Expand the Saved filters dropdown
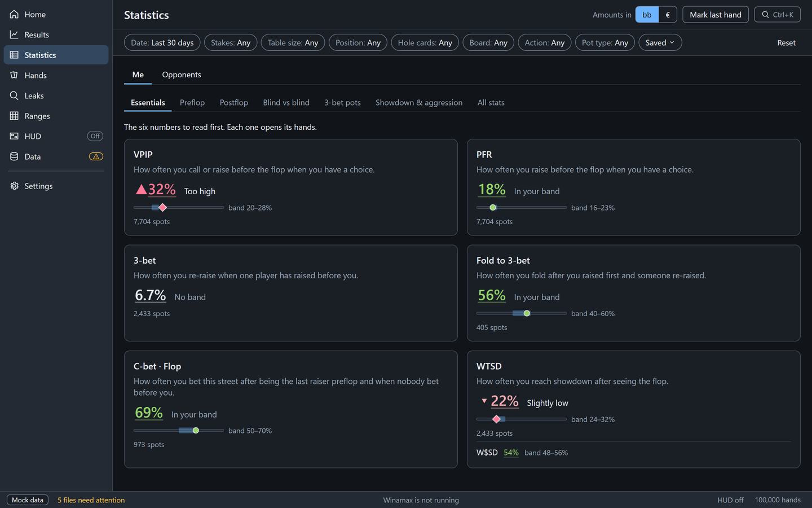The width and height of the screenshot is (812, 508). coord(660,42)
